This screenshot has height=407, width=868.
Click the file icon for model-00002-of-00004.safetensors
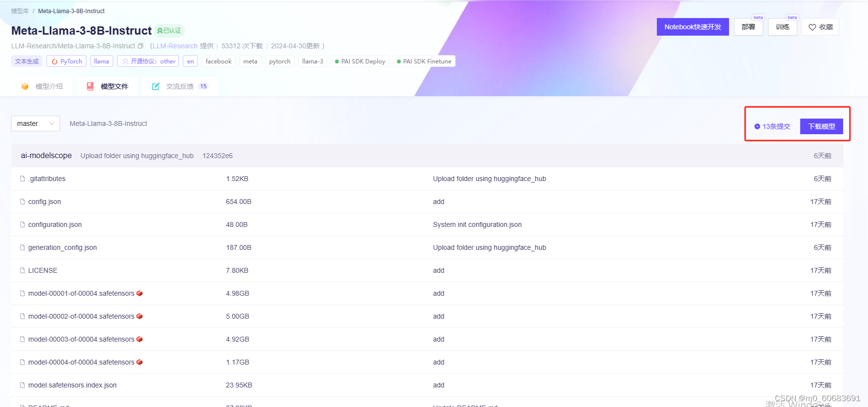(x=22, y=316)
